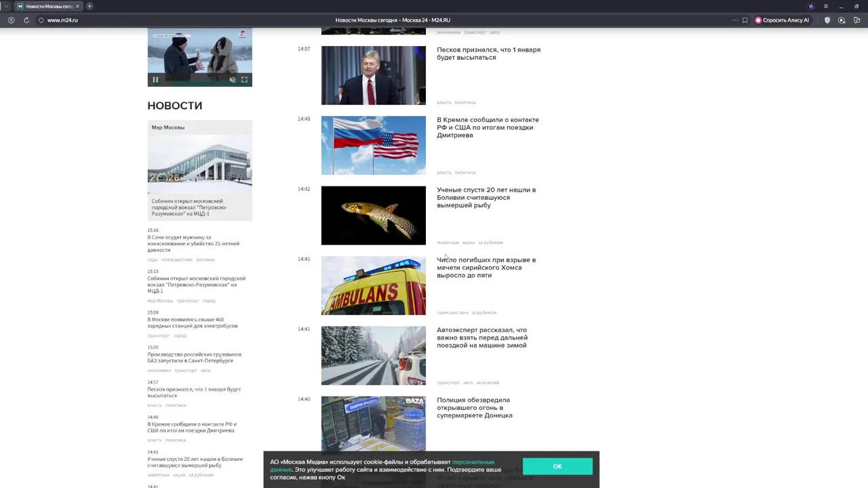
Task: Open the Yandex account profile icon
Action: click(x=11, y=20)
